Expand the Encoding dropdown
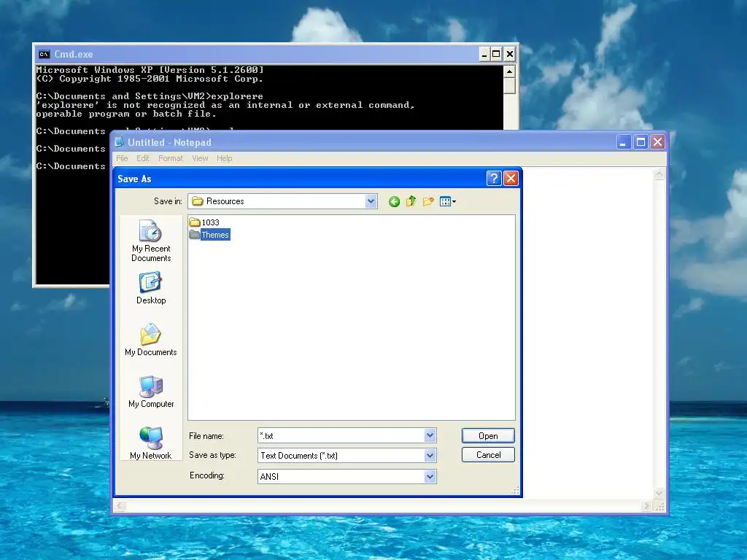This screenshot has height=560, width=747. point(430,476)
